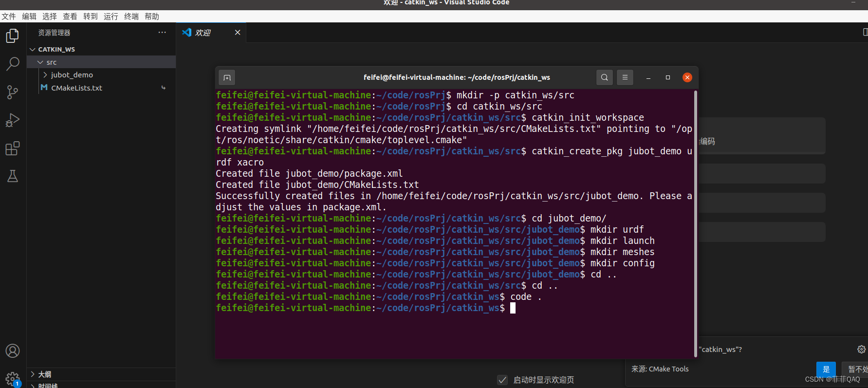Select CMakeLists.txt in explorer tree

pyautogui.click(x=101, y=88)
